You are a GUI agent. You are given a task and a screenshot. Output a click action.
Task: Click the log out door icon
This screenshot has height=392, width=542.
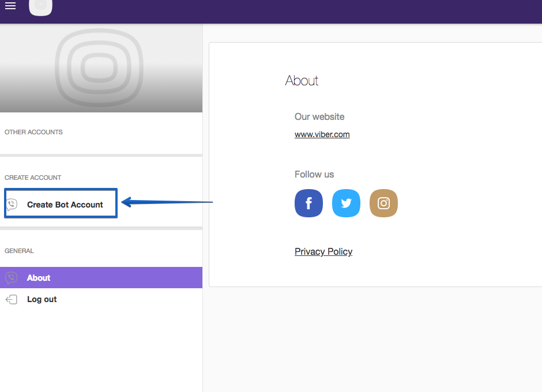(x=12, y=299)
